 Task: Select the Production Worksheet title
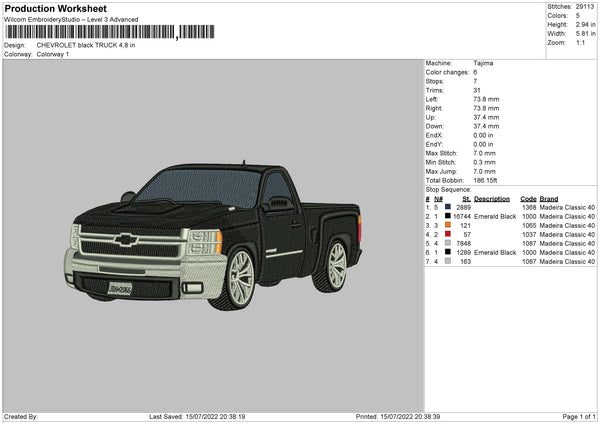(55, 8)
